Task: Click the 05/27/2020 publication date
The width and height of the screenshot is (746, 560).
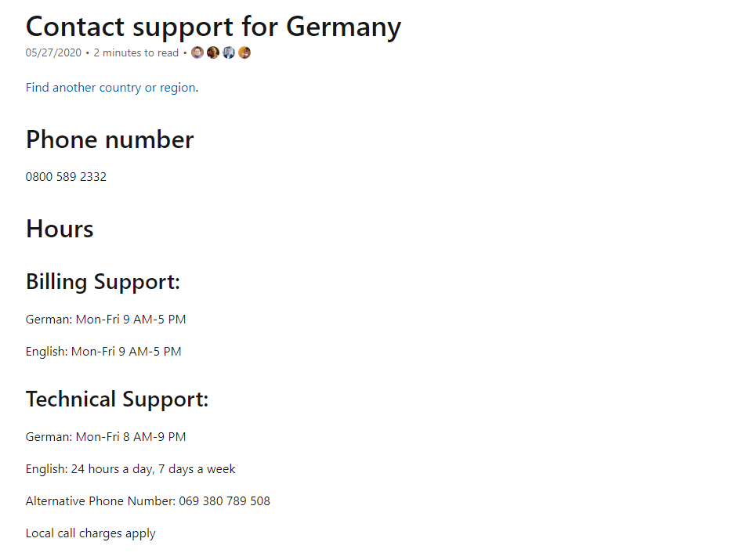Action: click(54, 52)
